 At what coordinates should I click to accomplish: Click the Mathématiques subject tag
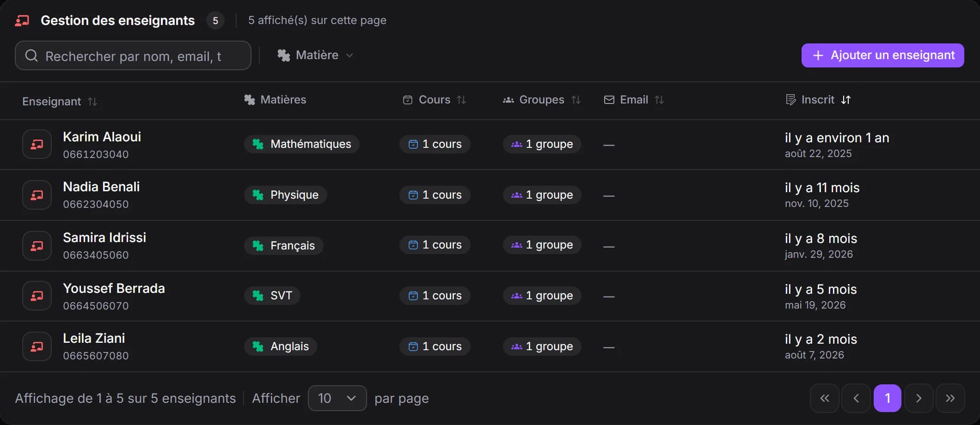[x=302, y=144]
